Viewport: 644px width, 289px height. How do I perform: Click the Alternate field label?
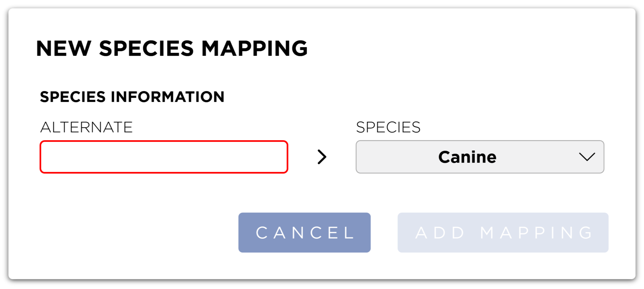[86, 127]
